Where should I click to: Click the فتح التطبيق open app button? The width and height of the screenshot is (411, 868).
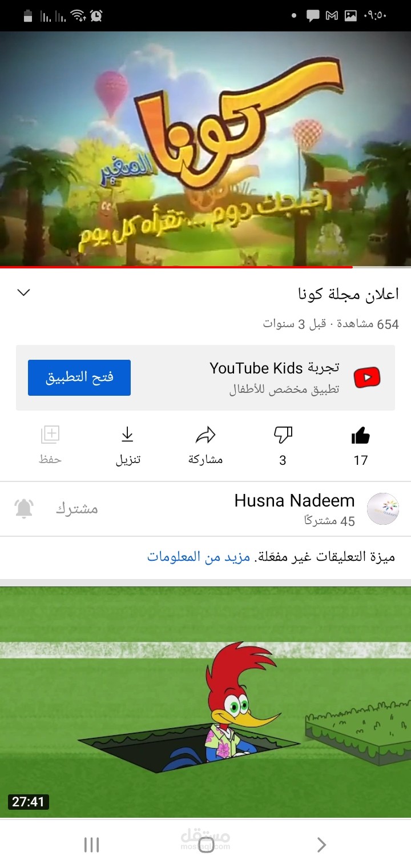click(x=79, y=377)
